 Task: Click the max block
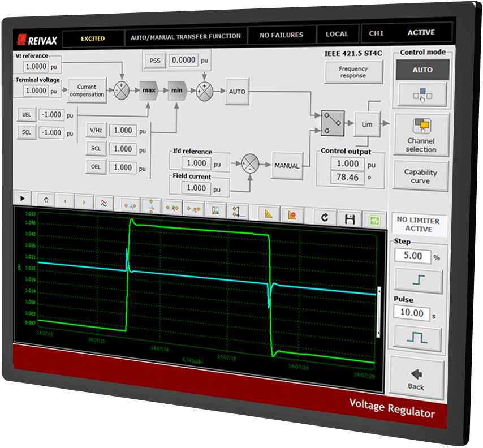pos(149,91)
